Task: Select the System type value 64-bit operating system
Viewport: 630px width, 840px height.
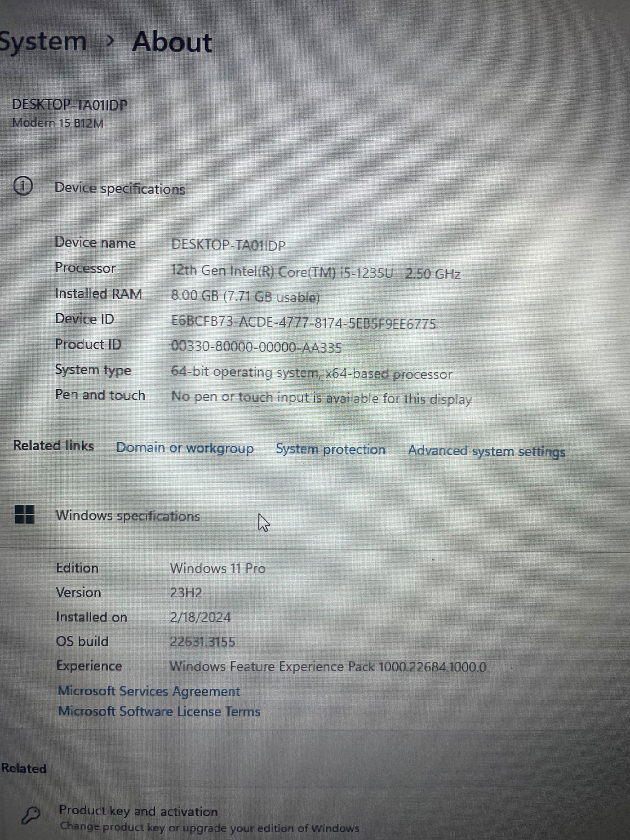Action: (x=312, y=373)
